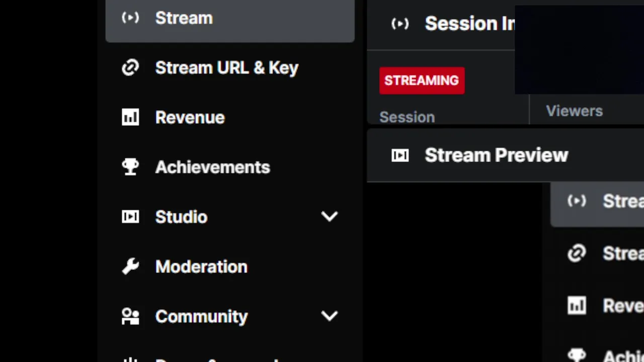
Task: Select the Session column label
Action: tap(407, 117)
